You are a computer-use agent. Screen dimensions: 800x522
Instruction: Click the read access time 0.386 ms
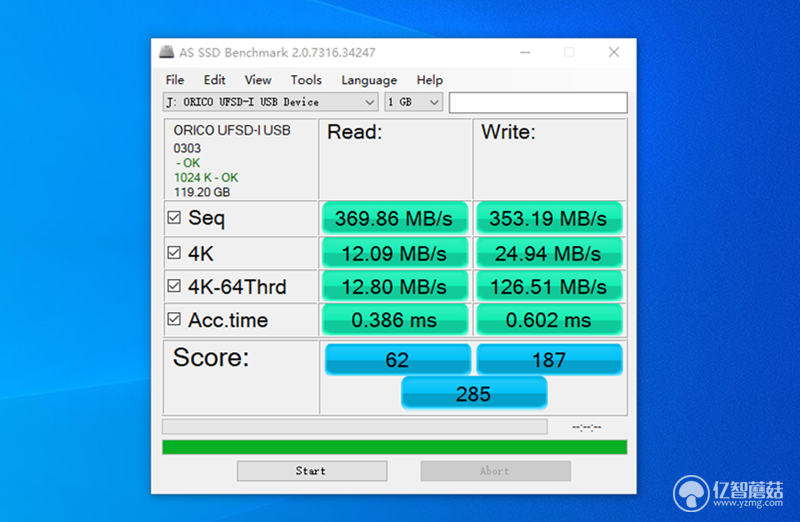click(394, 320)
